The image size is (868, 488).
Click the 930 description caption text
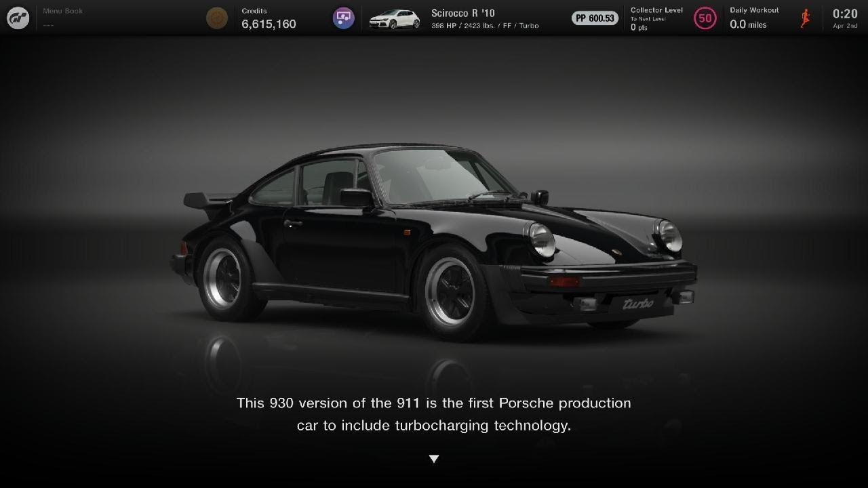click(x=434, y=414)
